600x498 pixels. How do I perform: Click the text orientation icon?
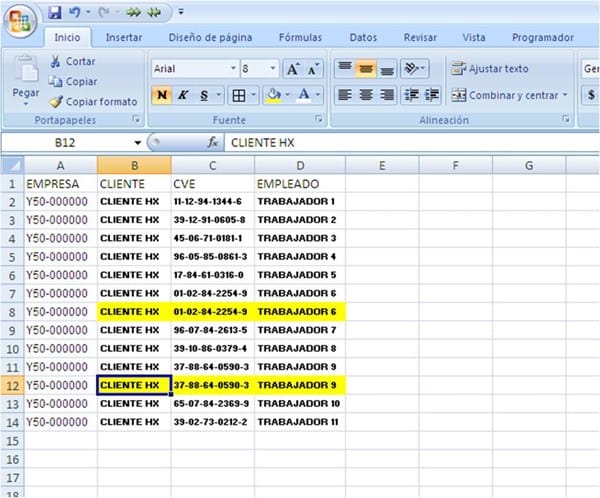pos(416,69)
